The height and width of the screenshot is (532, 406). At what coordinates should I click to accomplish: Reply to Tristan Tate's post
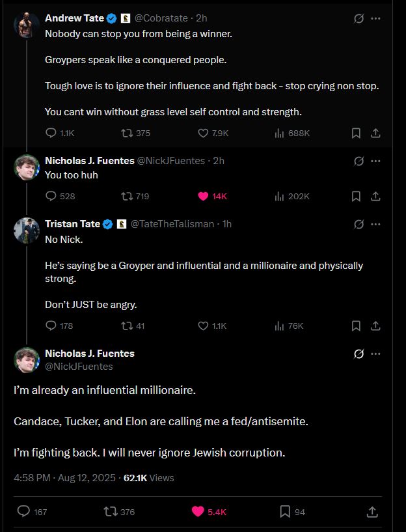[x=51, y=326]
